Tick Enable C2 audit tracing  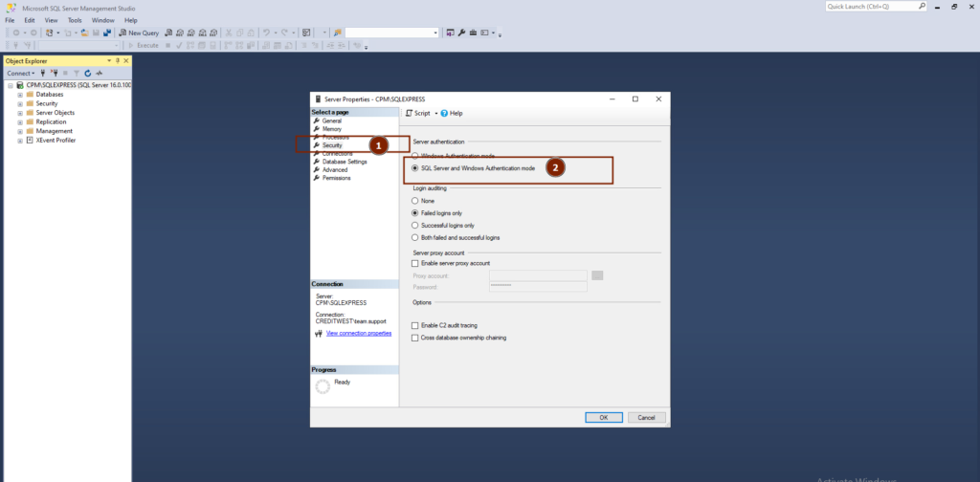[415, 325]
